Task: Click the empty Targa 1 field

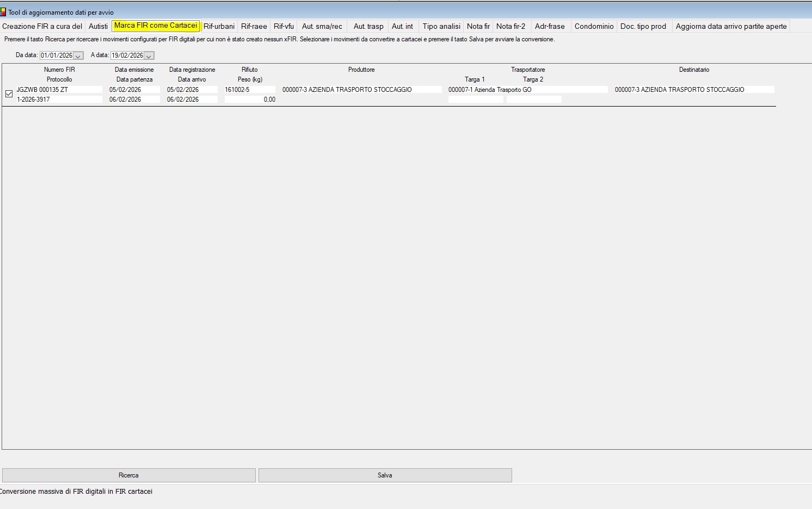Action: point(475,100)
